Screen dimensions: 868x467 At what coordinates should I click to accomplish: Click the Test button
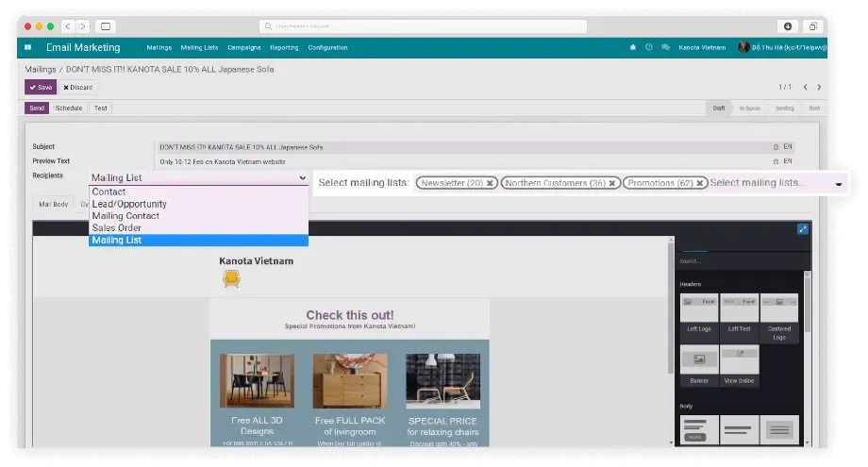[x=100, y=108]
